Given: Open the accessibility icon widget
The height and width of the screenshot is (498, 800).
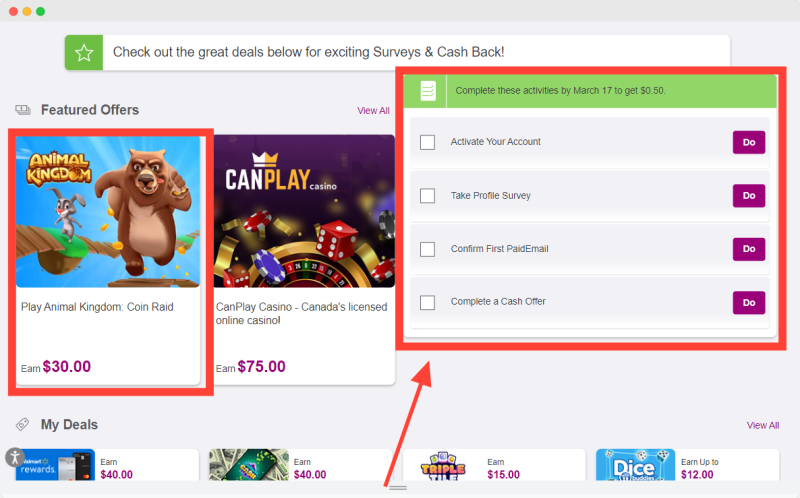Looking at the screenshot, I should [15, 457].
